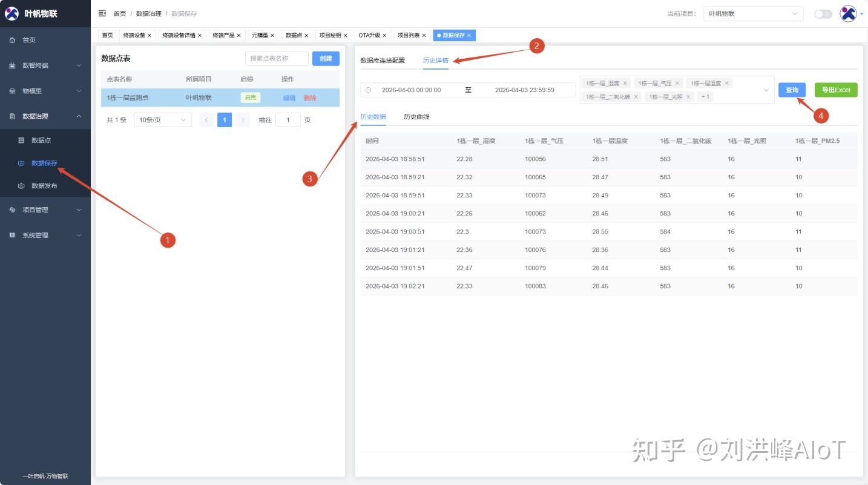Collapse the sidebar with the hamburger icon
This screenshot has width=868, height=485.
click(102, 13)
